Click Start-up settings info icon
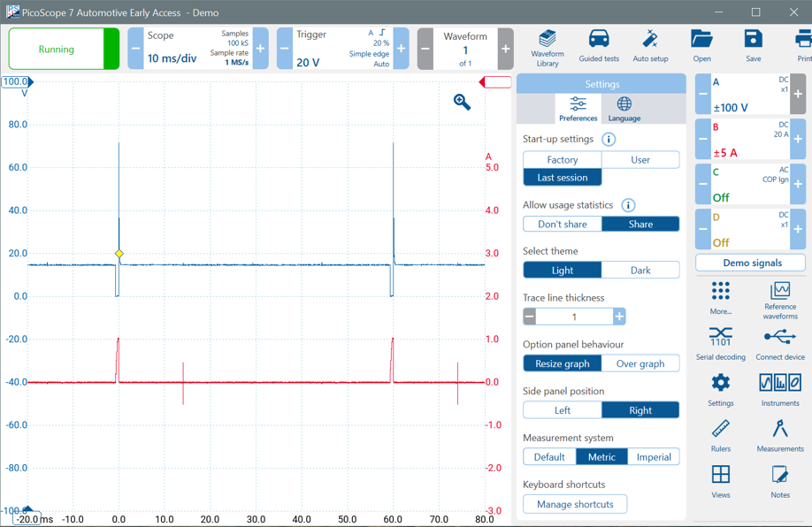812x527 pixels. 609,139
